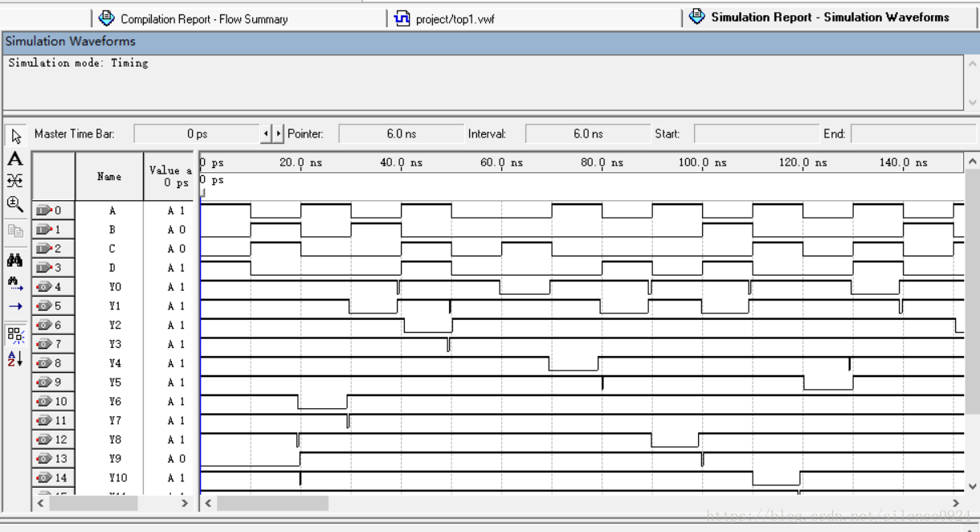Select the Text tool (A)

coord(15,159)
